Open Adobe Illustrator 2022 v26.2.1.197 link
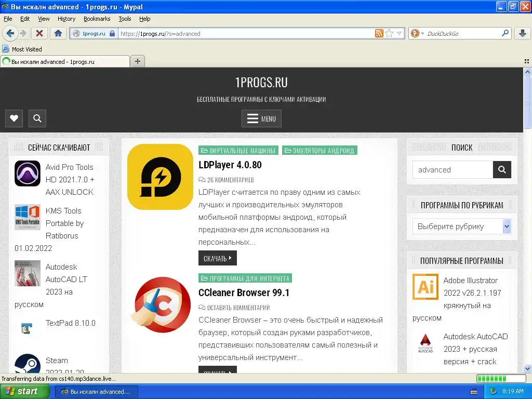Viewport: 532px width, 399px height. [472, 293]
